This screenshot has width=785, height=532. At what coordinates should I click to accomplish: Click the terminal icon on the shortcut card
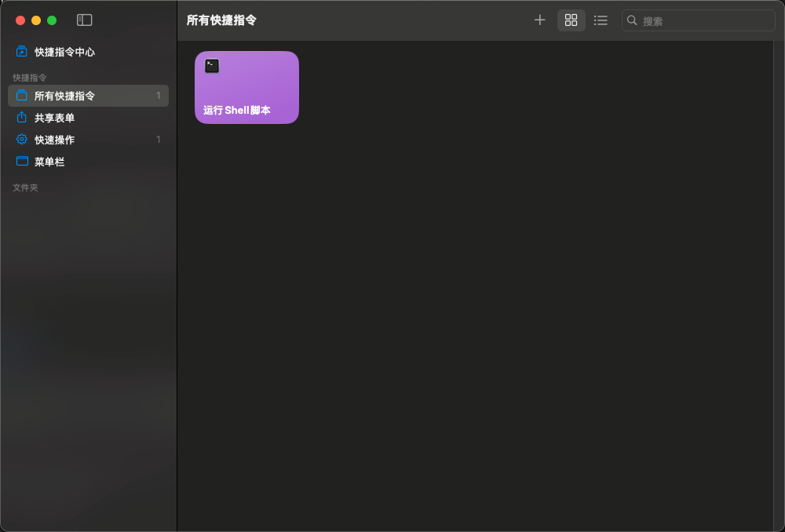212,66
